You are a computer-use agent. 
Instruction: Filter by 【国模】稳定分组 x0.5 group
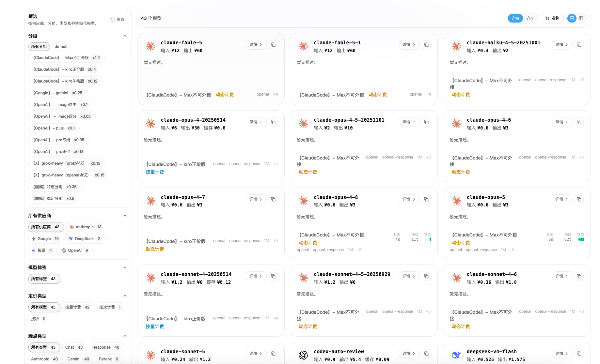(54, 199)
